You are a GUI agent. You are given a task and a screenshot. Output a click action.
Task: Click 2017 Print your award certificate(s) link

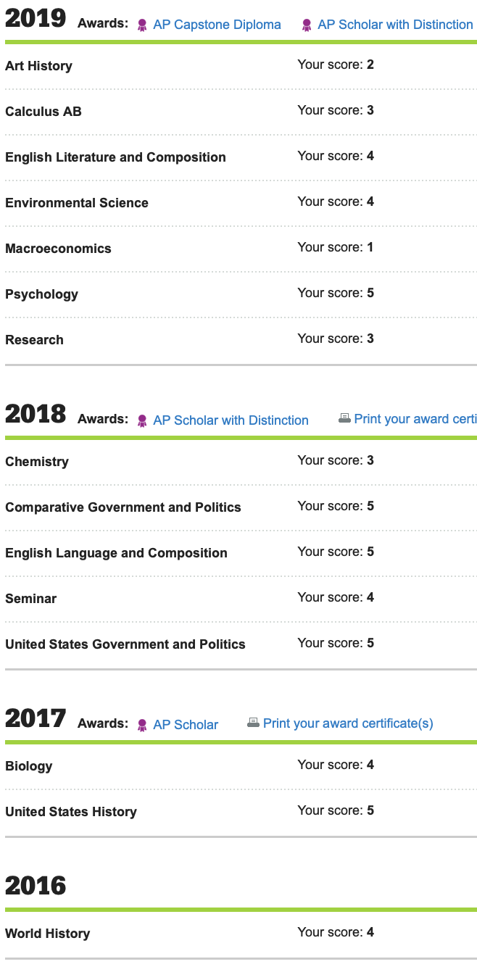click(348, 723)
